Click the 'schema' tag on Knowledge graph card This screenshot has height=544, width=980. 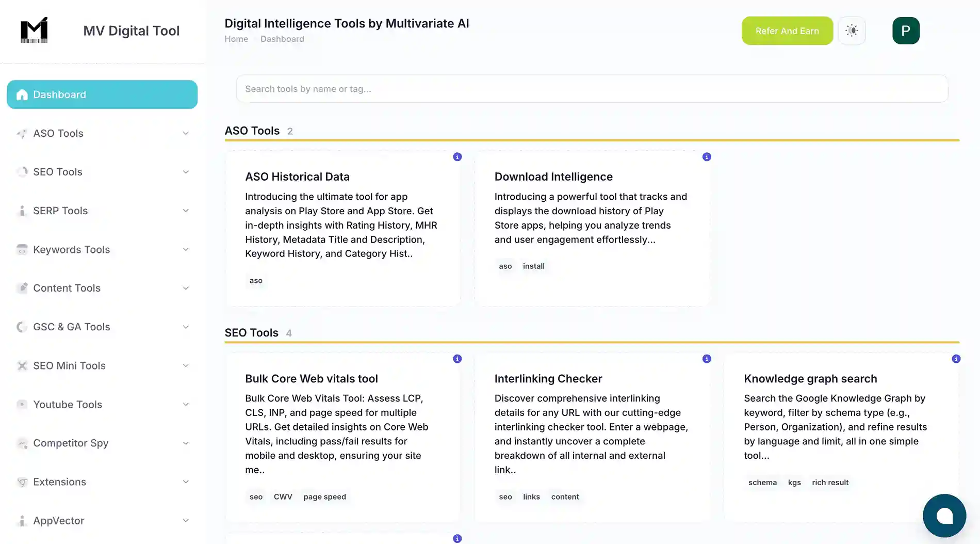click(762, 483)
